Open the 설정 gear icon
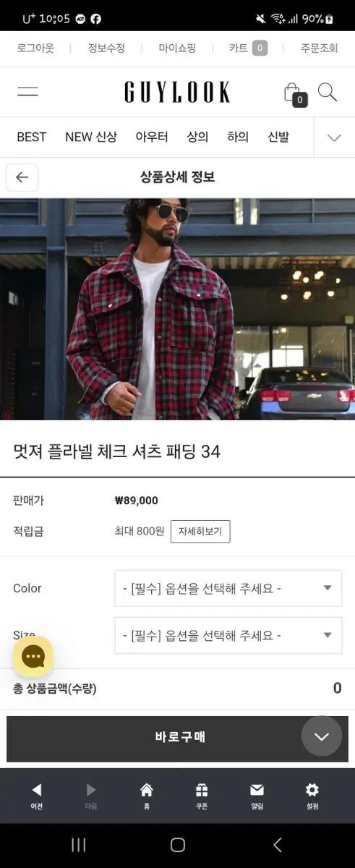Image resolution: width=355 pixels, height=868 pixels. (312, 796)
